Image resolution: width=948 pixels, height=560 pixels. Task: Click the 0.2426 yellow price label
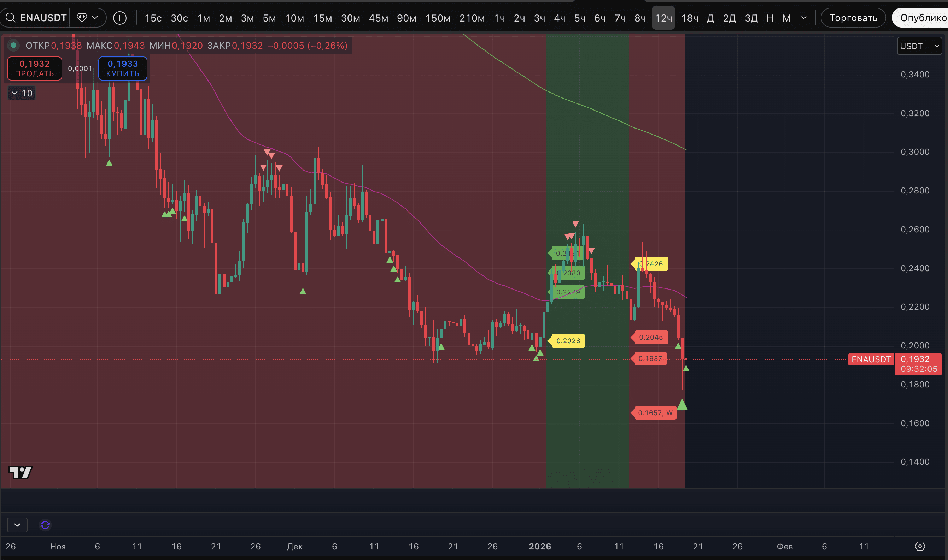650,264
